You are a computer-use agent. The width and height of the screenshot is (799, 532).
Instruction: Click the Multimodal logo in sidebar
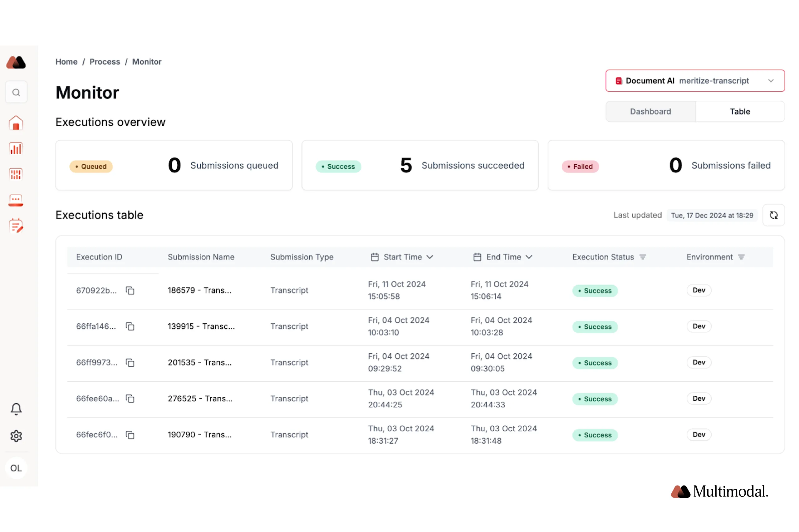click(16, 62)
